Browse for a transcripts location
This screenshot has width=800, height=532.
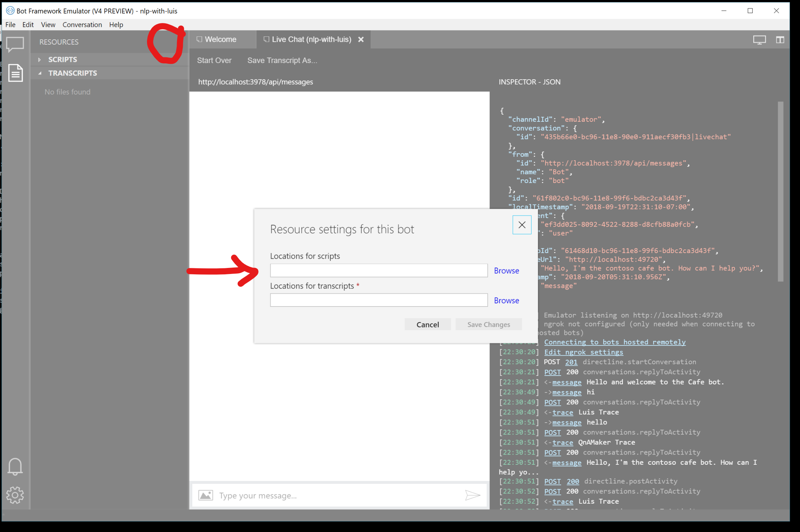point(506,300)
